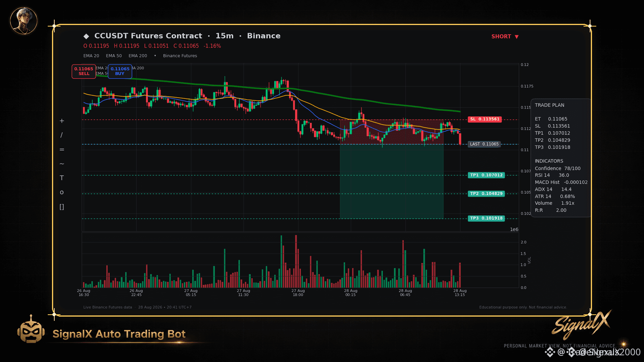Select the rectangle brackets tool
Screen dimensions: 644x362
(62, 207)
